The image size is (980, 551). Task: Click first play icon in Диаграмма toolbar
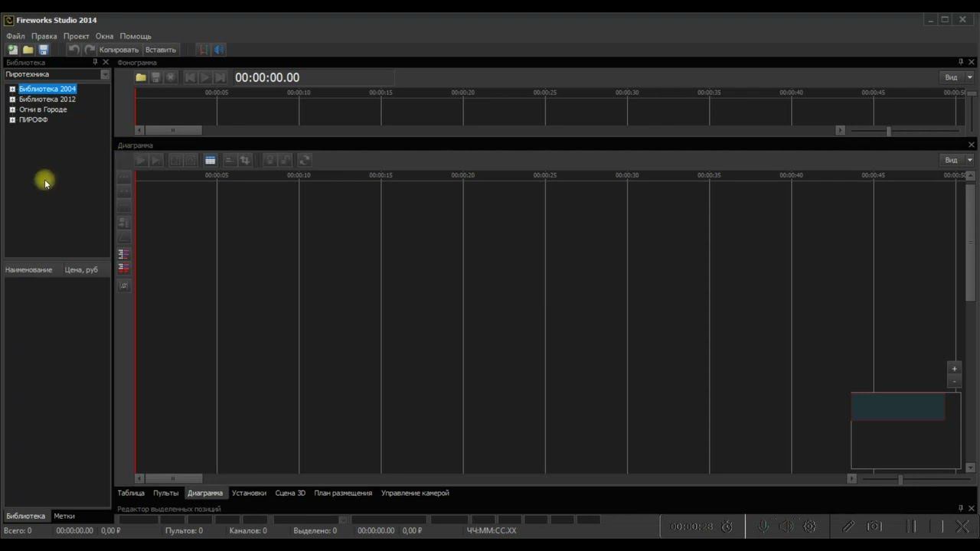pyautogui.click(x=141, y=160)
